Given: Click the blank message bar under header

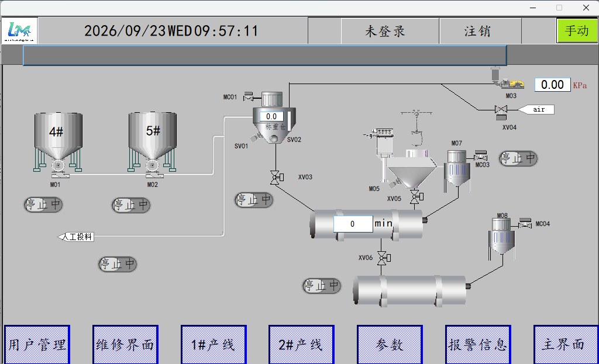Looking at the screenshot, I should (x=265, y=56).
